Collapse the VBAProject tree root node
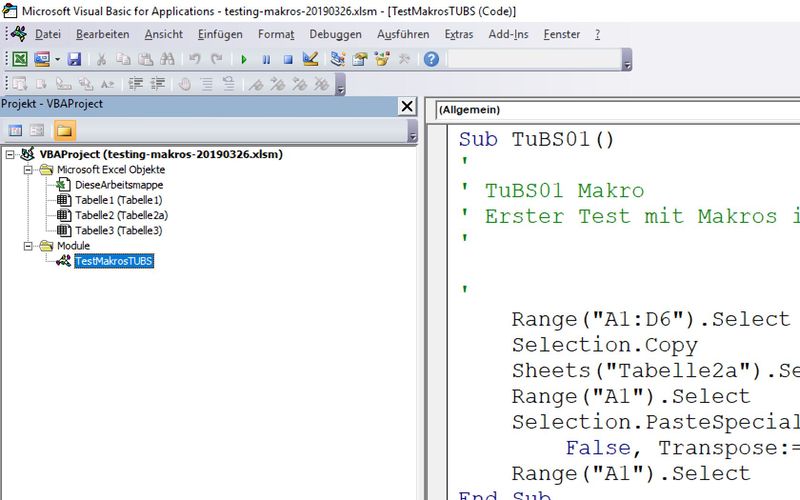800x500 pixels. coord(11,155)
